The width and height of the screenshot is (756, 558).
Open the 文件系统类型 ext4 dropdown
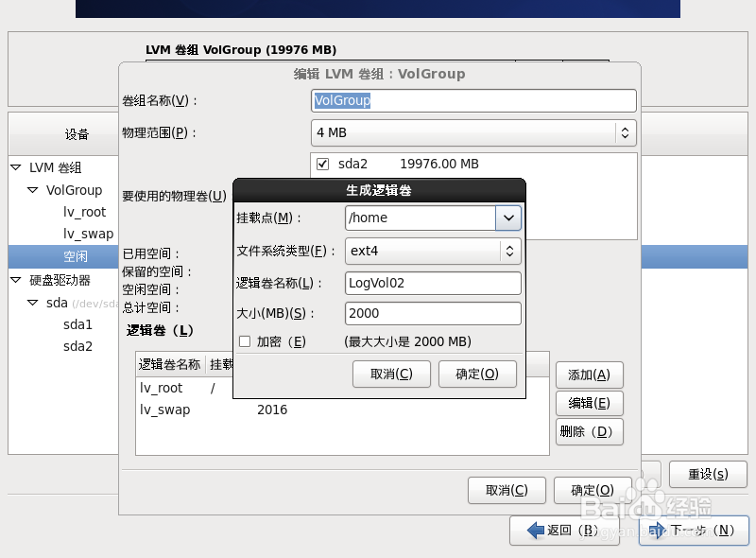[508, 250]
